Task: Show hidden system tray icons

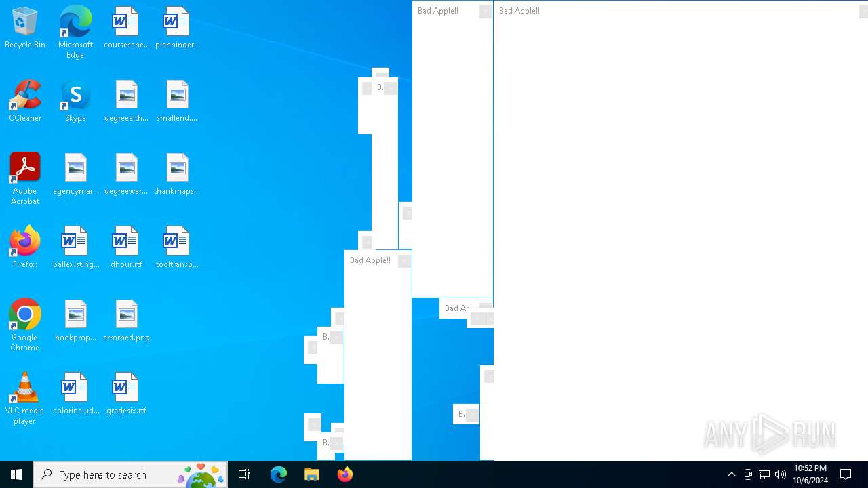Action: 732,474
